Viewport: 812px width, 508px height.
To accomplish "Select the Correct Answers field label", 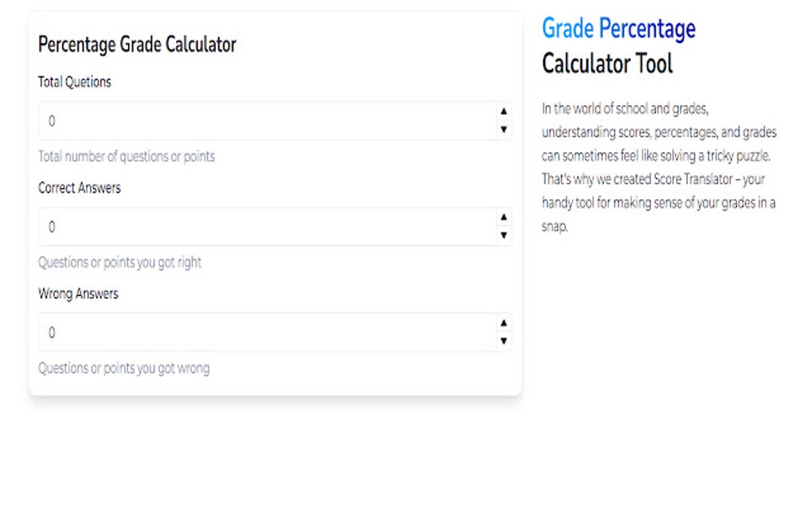I will [80, 188].
